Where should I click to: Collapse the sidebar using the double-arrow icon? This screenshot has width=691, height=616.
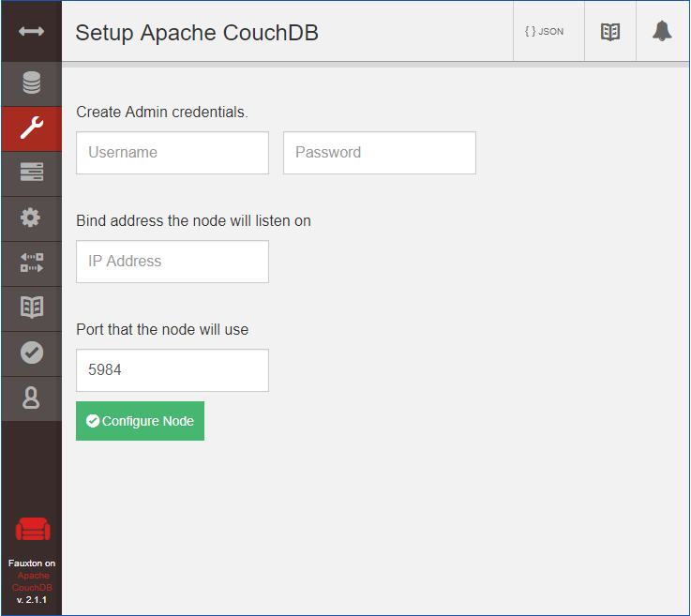point(31,32)
